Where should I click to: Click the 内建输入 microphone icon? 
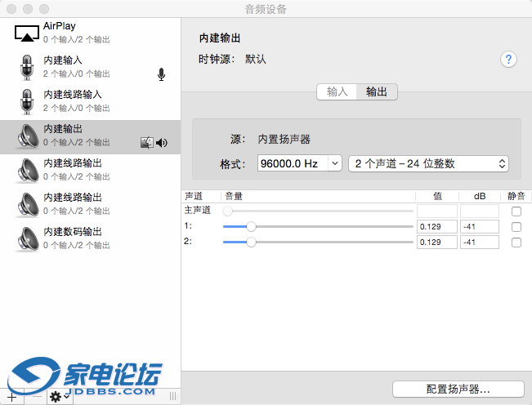(27, 68)
